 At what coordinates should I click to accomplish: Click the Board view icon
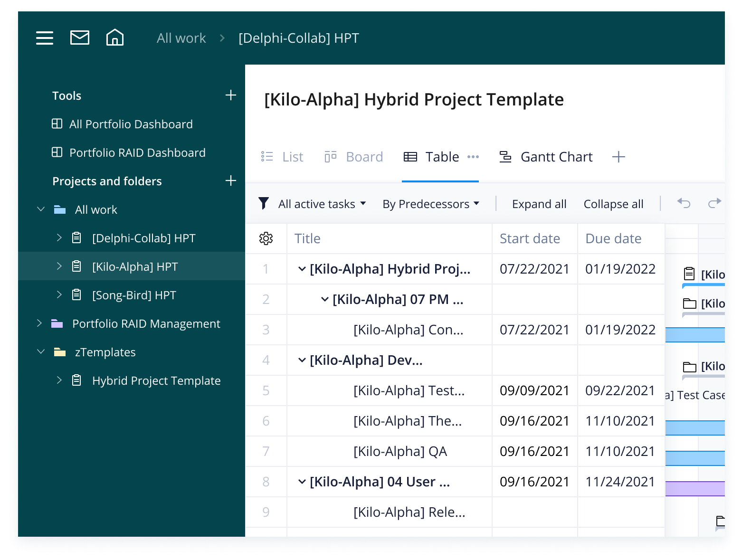[x=331, y=157]
